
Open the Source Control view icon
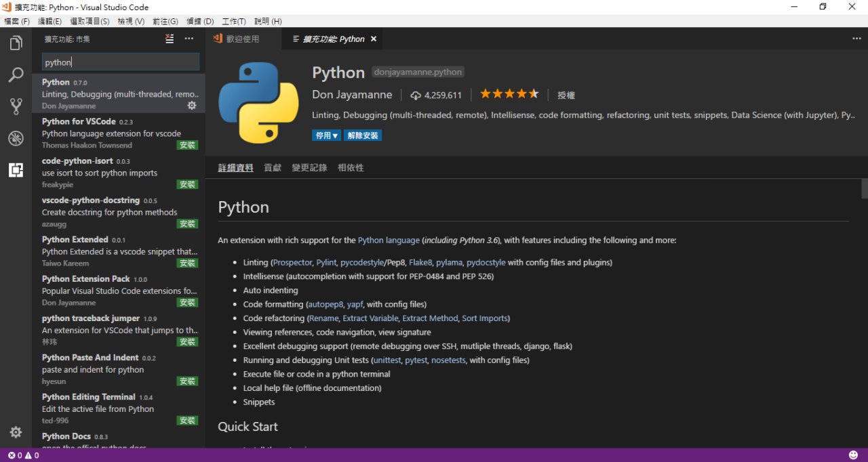click(16, 106)
